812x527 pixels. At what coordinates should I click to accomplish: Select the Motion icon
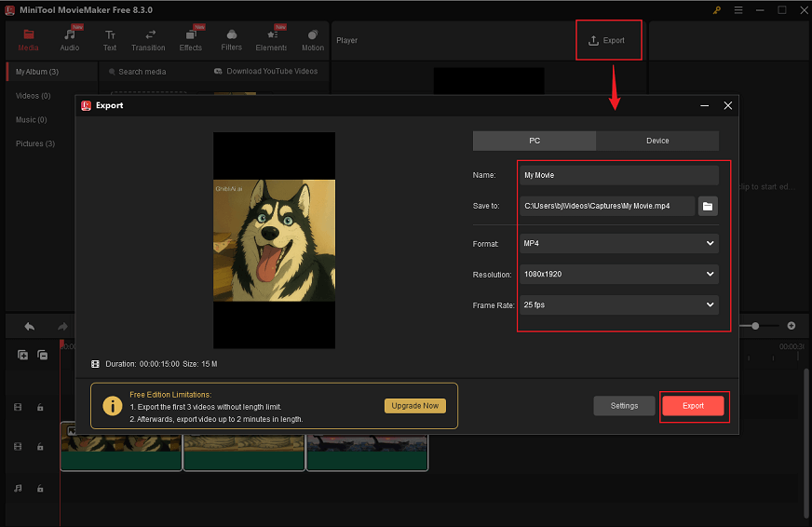[x=313, y=35]
